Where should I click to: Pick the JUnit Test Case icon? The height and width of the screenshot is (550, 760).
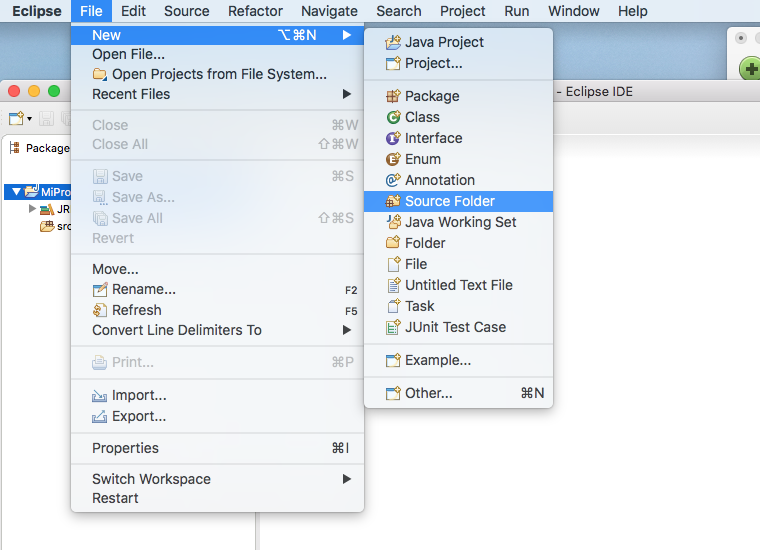pyautogui.click(x=393, y=327)
